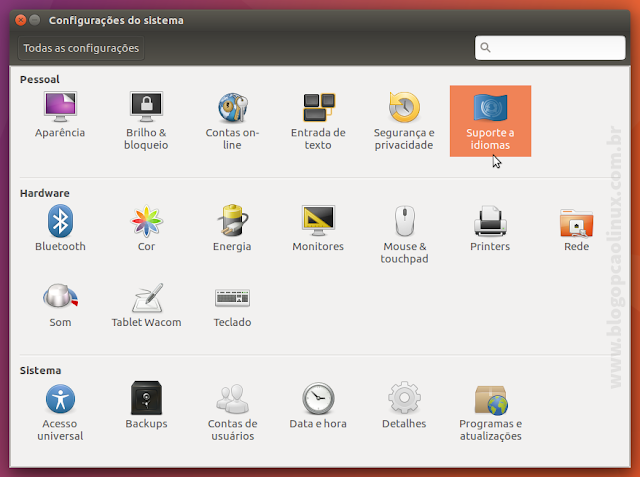640x477 pixels.
Task: Open Programas e atualizações settings
Action: coord(490,412)
